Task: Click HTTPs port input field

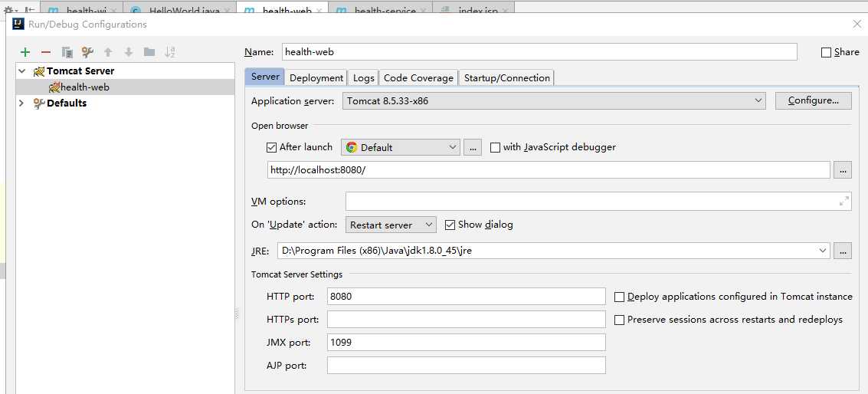Action: click(466, 319)
